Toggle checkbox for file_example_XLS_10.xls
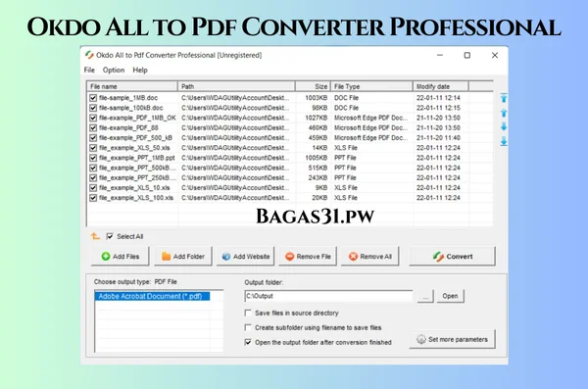Image resolution: width=588 pixels, height=389 pixels. pyautogui.click(x=93, y=188)
